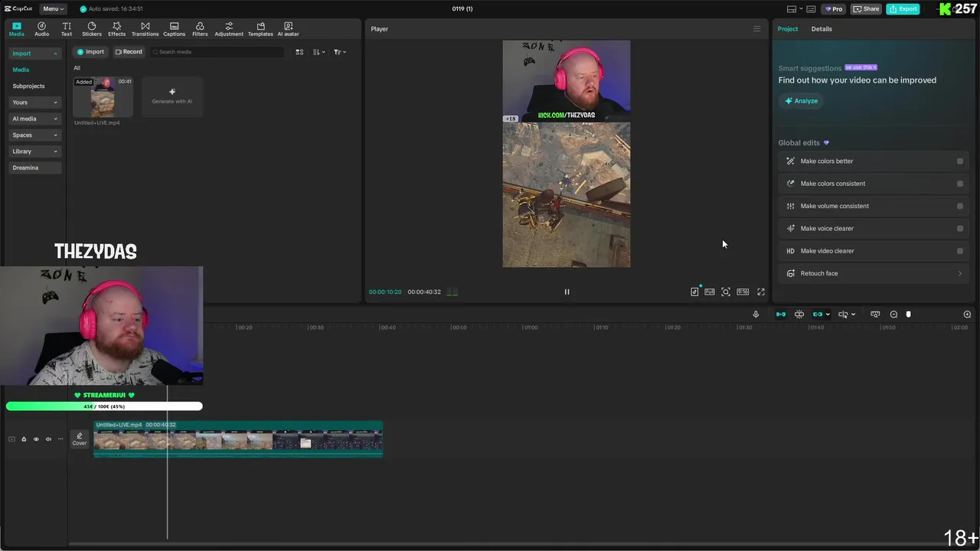Click the Search media field
The image size is (980, 551).
pos(217,52)
